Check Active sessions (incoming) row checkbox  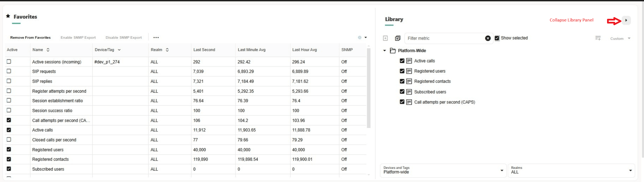click(9, 61)
